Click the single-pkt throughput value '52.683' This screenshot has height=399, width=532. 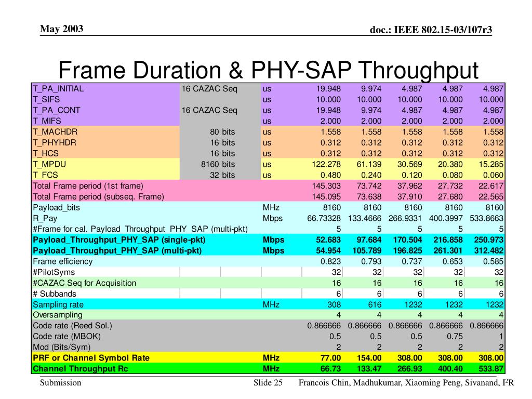pyautogui.click(x=328, y=240)
